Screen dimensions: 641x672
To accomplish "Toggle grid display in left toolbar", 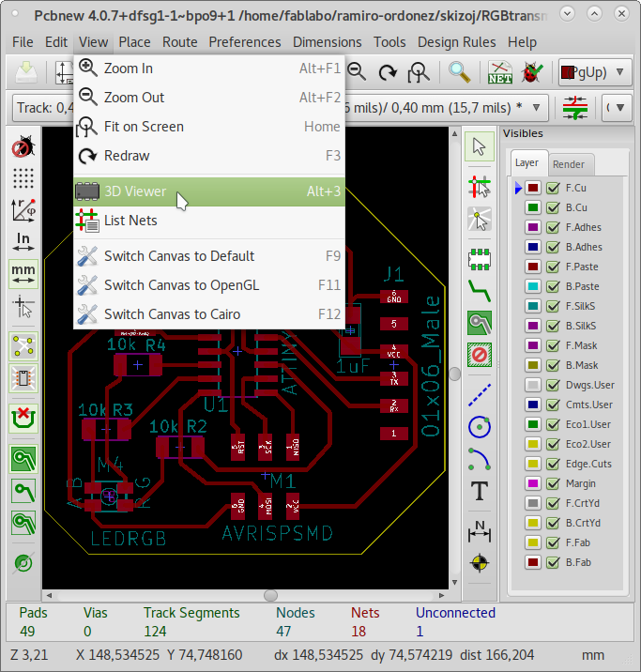I will 23,178.
